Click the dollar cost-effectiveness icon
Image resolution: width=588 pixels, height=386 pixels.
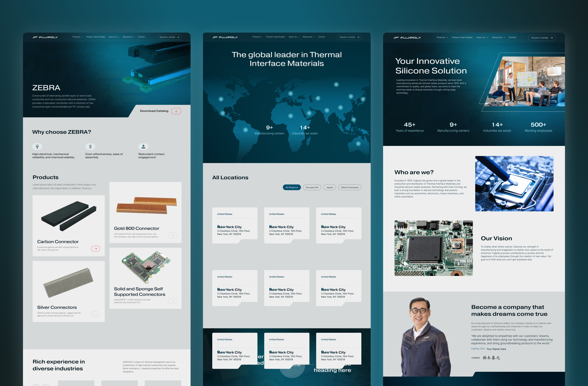click(x=90, y=147)
